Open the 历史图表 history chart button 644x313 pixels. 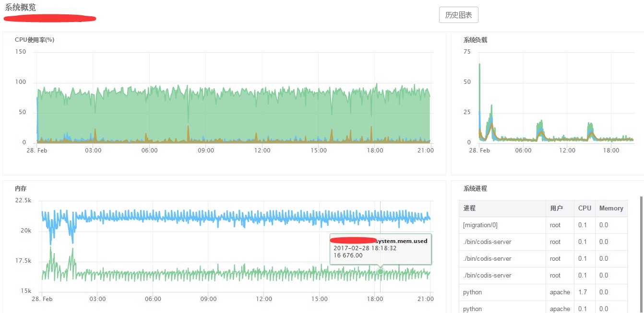click(x=458, y=15)
